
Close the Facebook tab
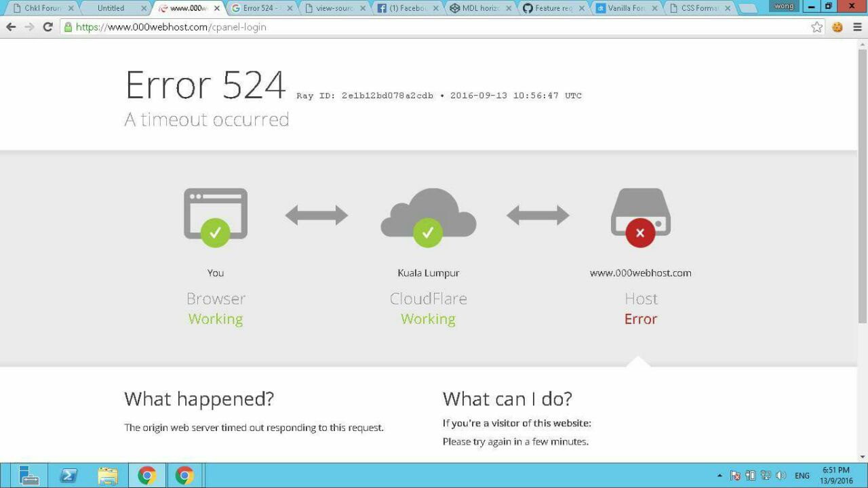(x=435, y=8)
